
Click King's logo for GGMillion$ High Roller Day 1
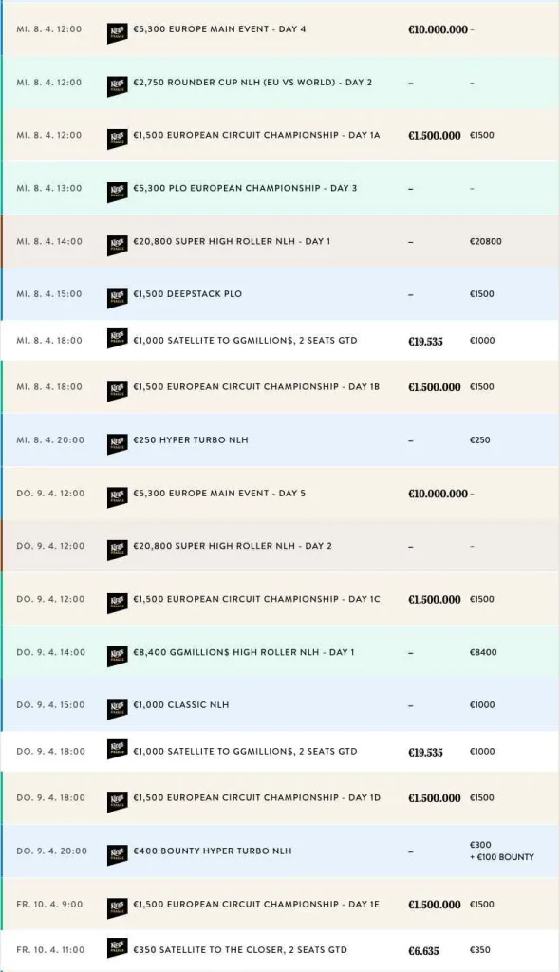tap(117, 656)
